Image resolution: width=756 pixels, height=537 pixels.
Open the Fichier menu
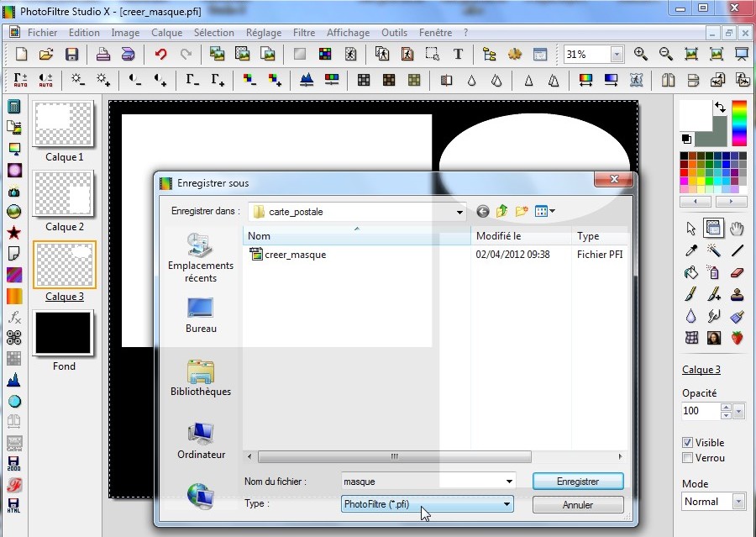(x=43, y=32)
